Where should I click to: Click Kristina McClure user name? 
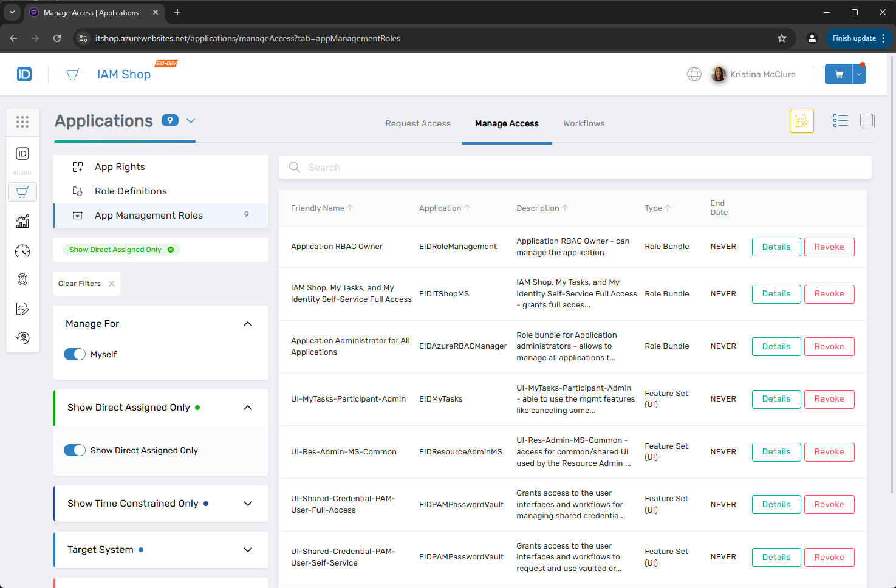coord(763,74)
